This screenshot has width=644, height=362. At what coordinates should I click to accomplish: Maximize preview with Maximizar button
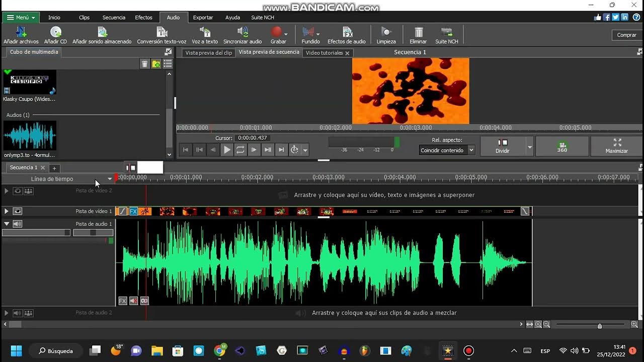[x=616, y=146]
